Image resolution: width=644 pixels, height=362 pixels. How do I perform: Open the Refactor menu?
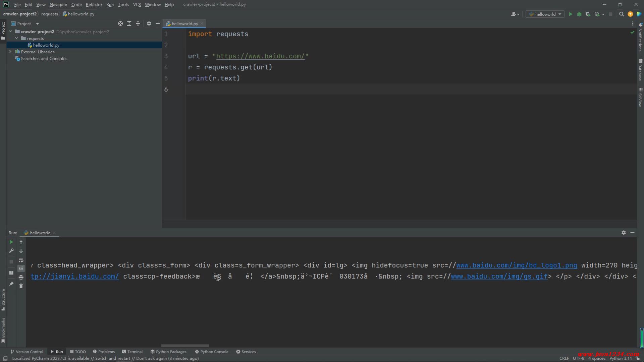click(94, 4)
